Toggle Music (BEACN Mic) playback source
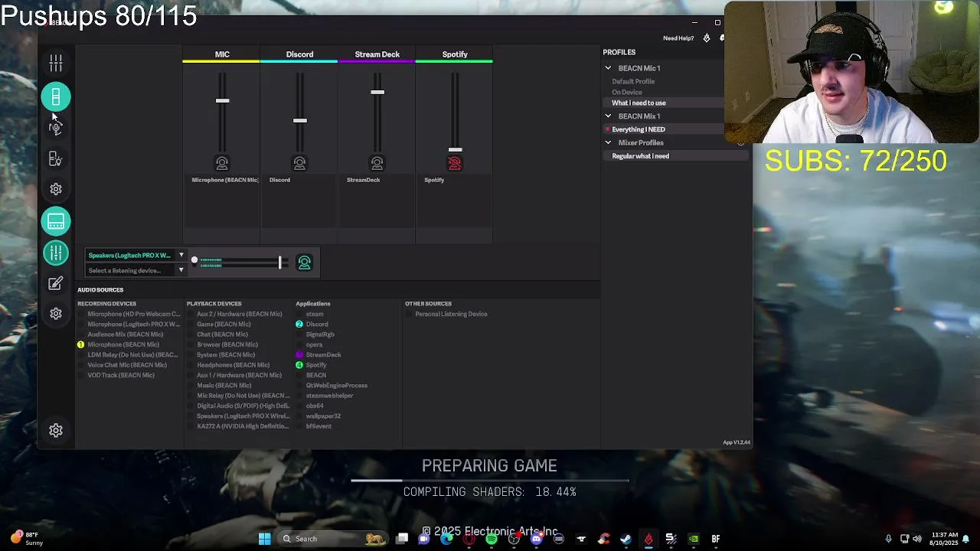Viewport: 980px width, 551px height. coord(191,386)
